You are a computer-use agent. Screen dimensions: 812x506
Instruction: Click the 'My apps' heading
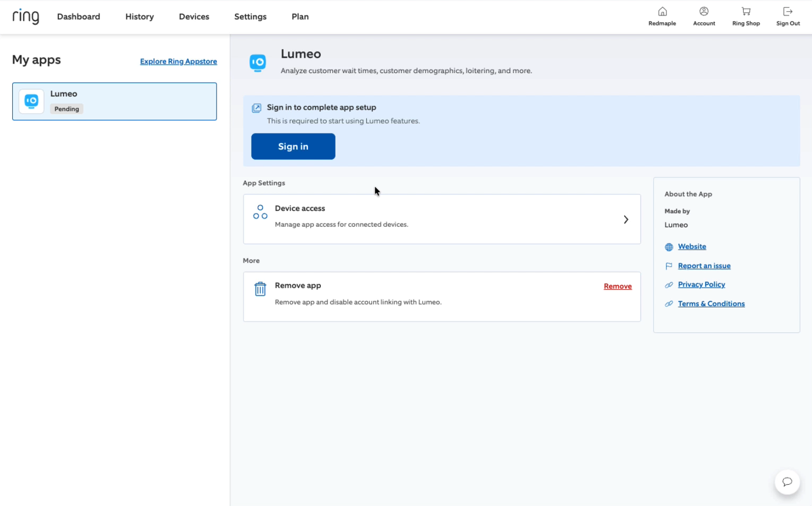(x=37, y=60)
